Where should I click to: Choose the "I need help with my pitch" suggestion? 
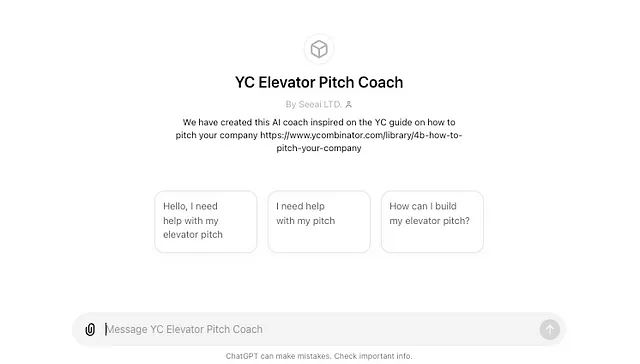pyautogui.click(x=319, y=222)
